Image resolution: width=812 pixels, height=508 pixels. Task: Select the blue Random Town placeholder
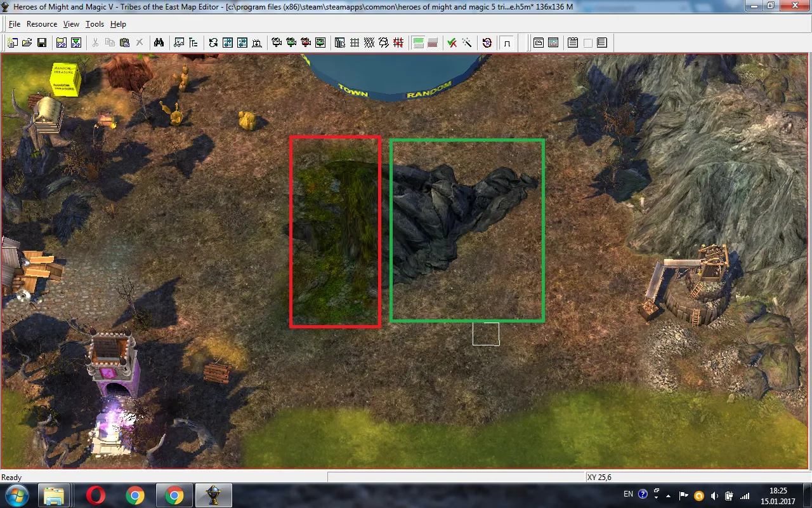396,76
